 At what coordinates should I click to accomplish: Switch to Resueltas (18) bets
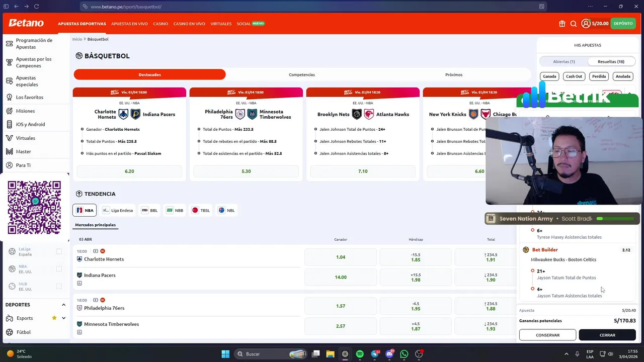point(611,61)
